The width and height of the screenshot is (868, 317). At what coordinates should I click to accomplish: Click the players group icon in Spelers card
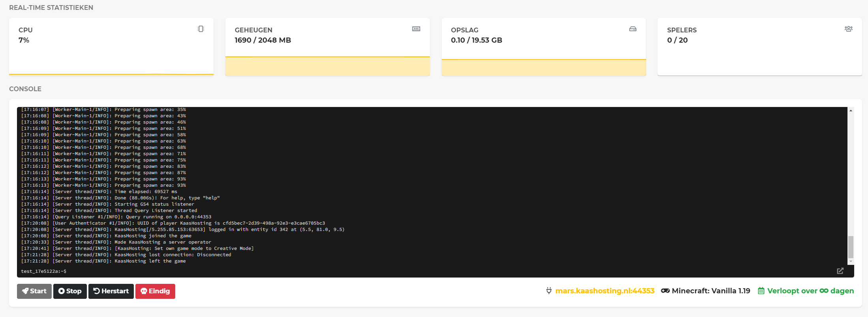pos(848,29)
